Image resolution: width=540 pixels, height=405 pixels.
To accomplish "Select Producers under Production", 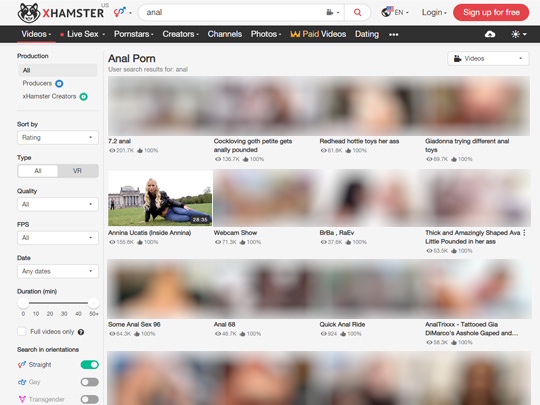I will pyautogui.click(x=37, y=83).
